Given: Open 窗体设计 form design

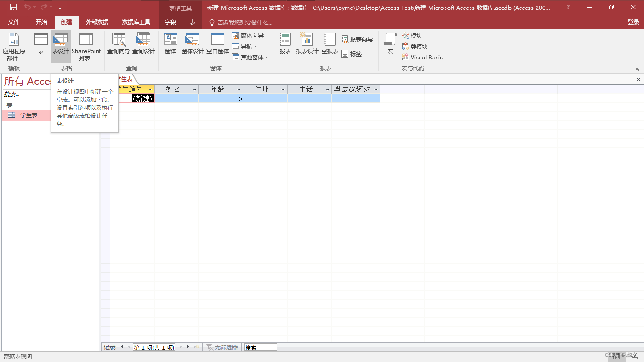Looking at the screenshot, I should click(193, 44).
